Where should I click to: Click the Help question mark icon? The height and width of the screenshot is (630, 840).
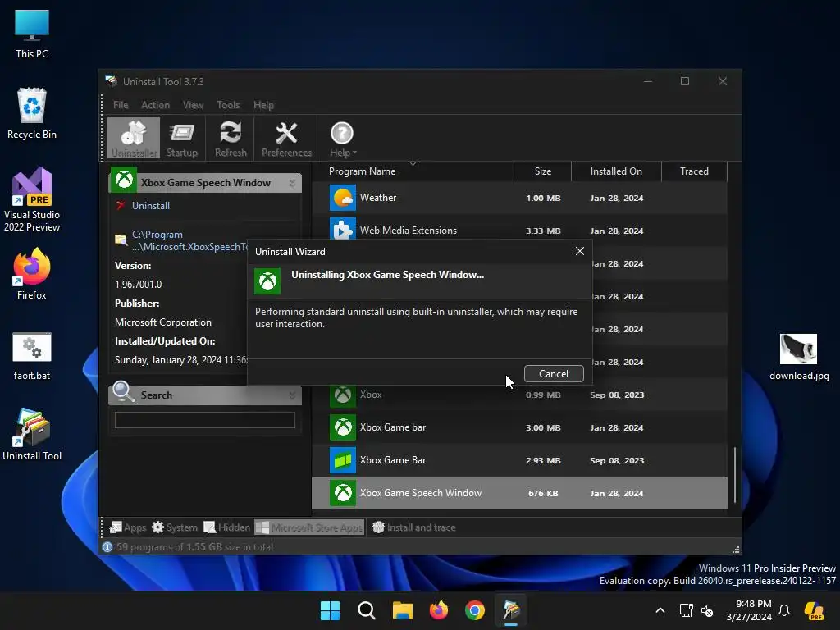(342, 134)
